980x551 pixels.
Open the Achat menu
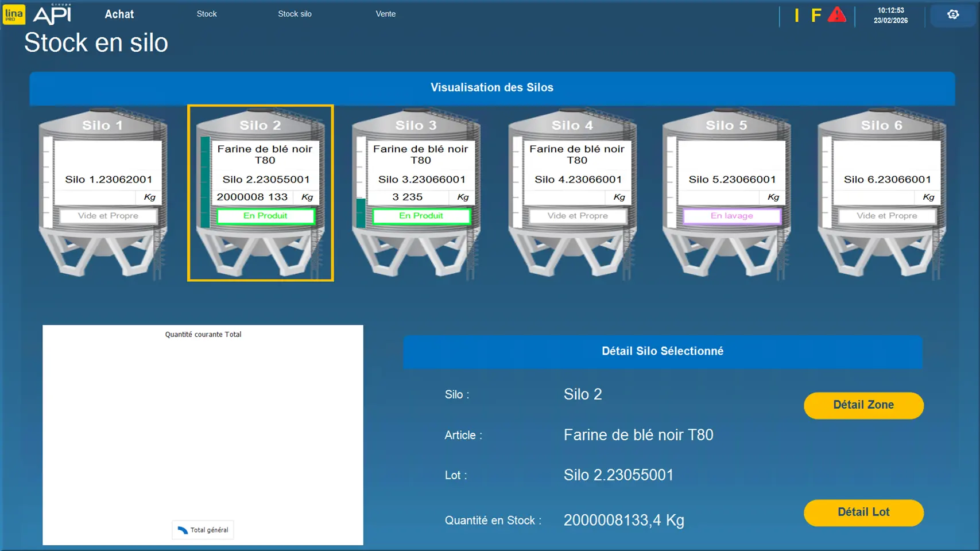point(119,14)
